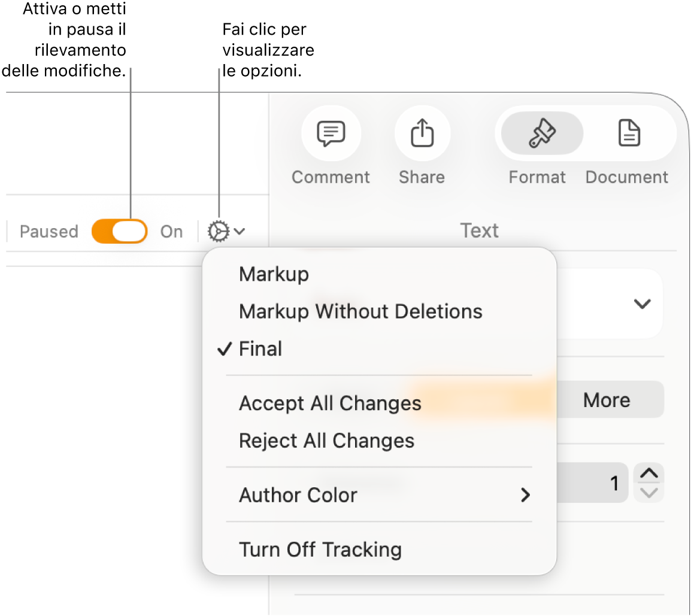Choose Markup view in tracking menu
The height and width of the screenshot is (616, 691).
click(x=274, y=274)
